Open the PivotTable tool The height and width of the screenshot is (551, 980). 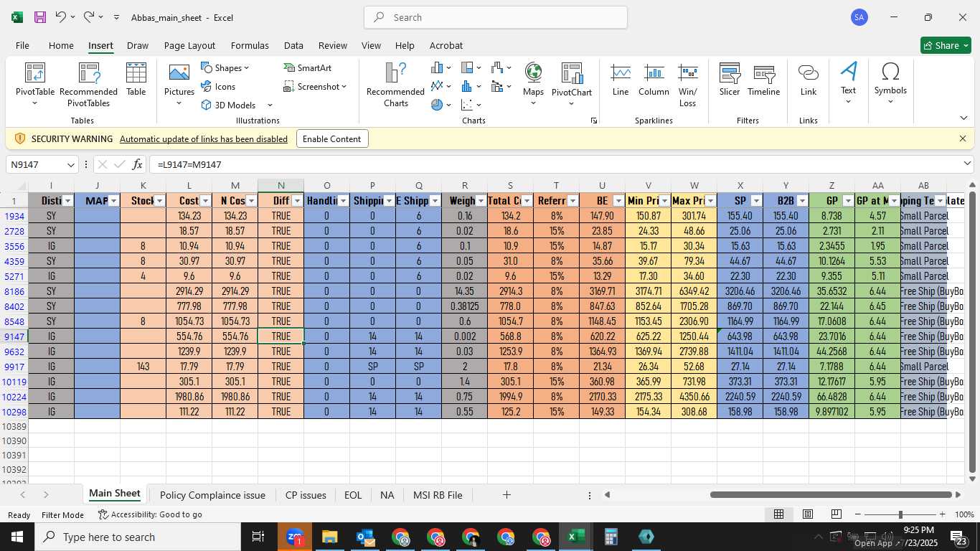(x=35, y=84)
